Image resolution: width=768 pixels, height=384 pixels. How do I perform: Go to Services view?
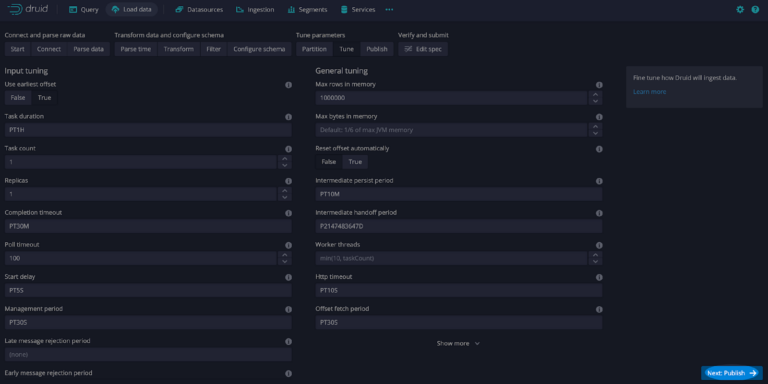point(358,9)
